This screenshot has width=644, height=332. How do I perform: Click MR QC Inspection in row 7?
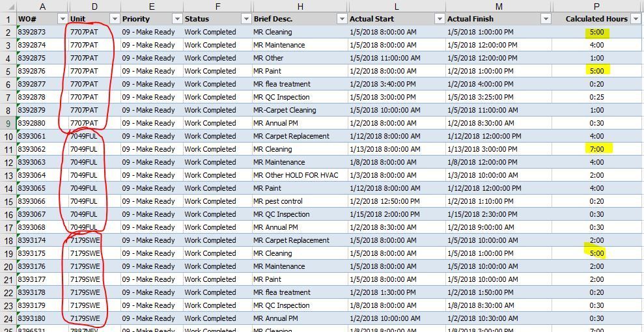(300, 97)
